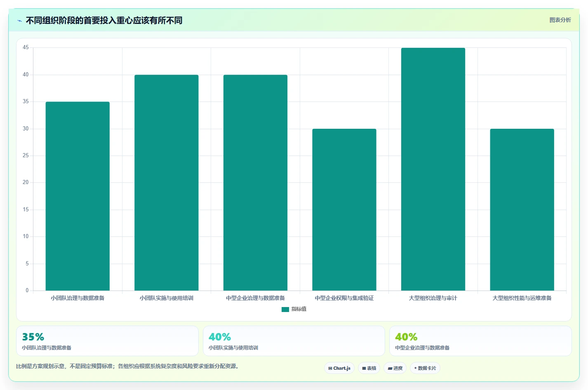Select the 35% 小团队治理与数据准备 card
Viewport: 588px width, 390px height.
tap(107, 341)
